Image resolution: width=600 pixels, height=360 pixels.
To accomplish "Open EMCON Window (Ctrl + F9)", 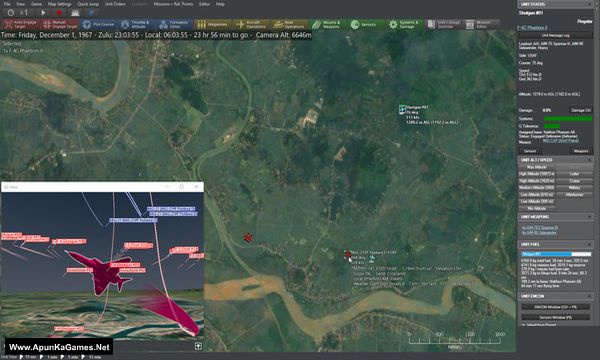I will click(x=555, y=307).
